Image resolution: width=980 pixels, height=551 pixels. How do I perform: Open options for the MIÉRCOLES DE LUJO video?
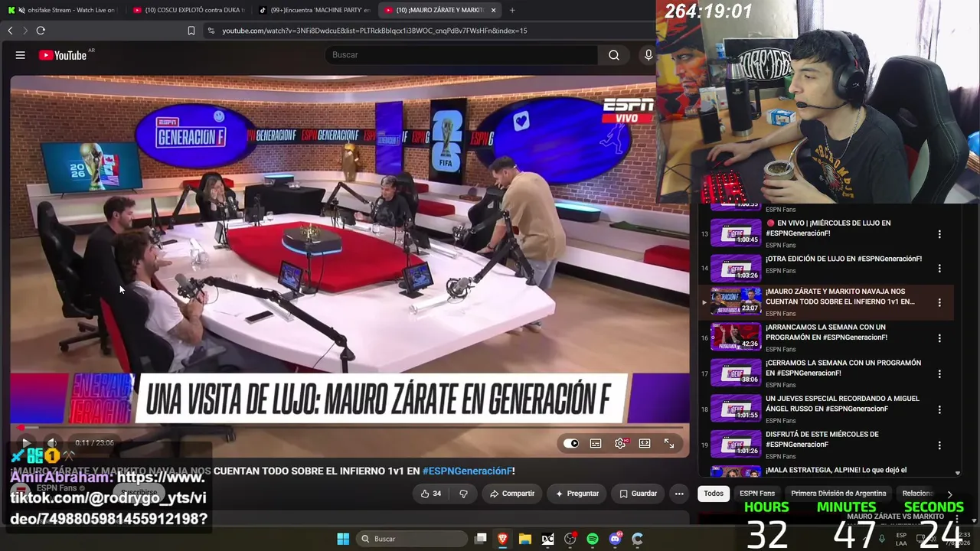click(x=939, y=233)
